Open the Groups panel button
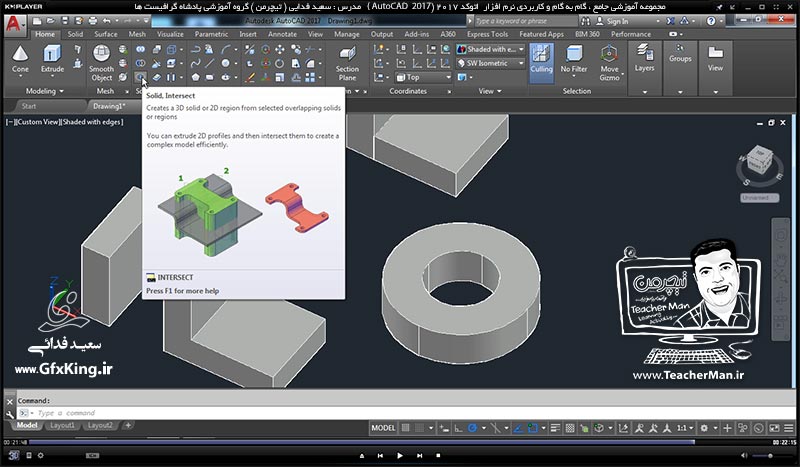800x467 pixels. coord(680,53)
